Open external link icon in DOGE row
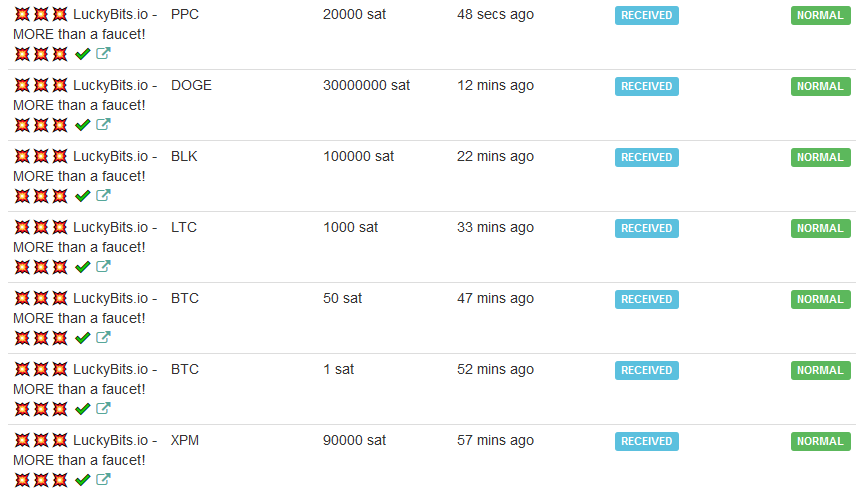 pos(103,124)
